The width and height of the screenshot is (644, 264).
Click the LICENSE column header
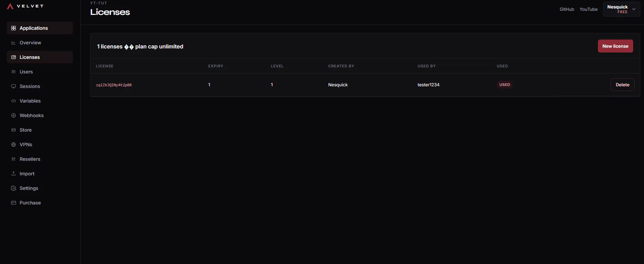105,66
